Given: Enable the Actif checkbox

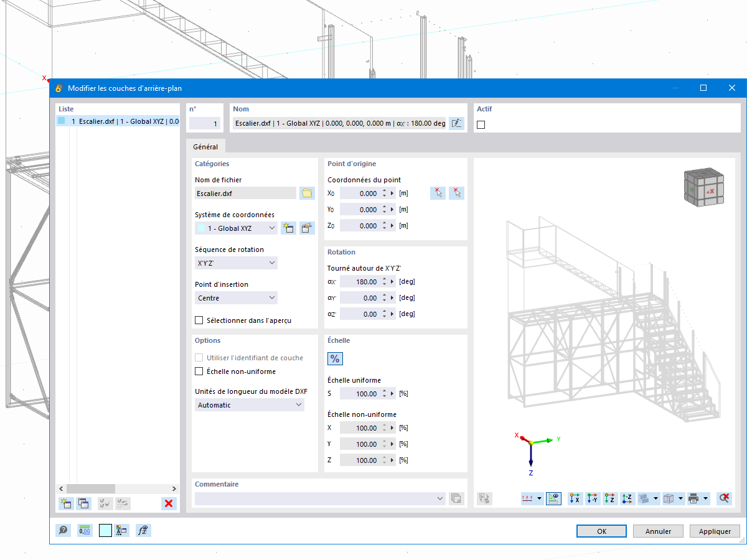Looking at the screenshot, I should [481, 124].
